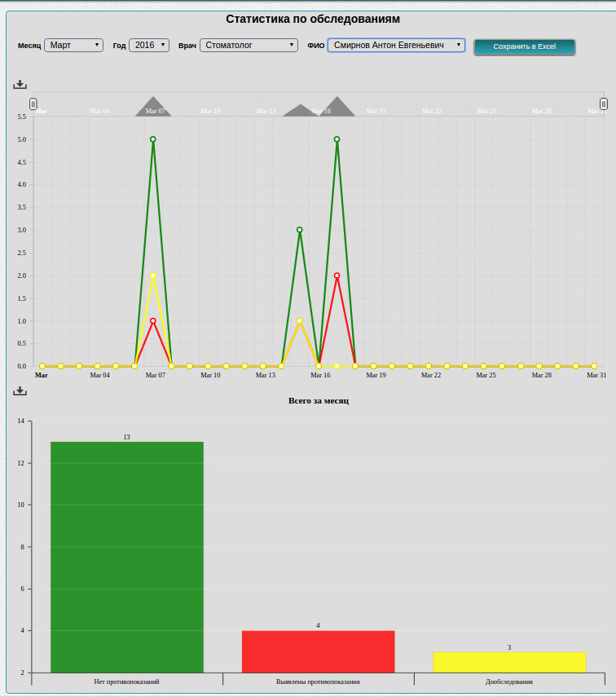
Task: Open the ФИО dropdown with Смирнов Антон Евгеньевич
Action: tap(396, 46)
